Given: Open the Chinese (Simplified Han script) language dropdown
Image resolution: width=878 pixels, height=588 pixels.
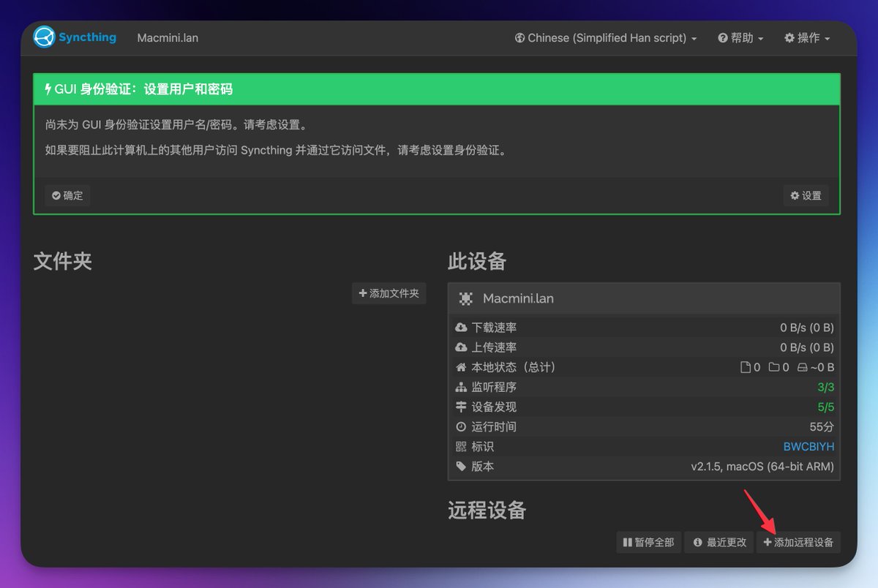Looking at the screenshot, I should (x=606, y=38).
